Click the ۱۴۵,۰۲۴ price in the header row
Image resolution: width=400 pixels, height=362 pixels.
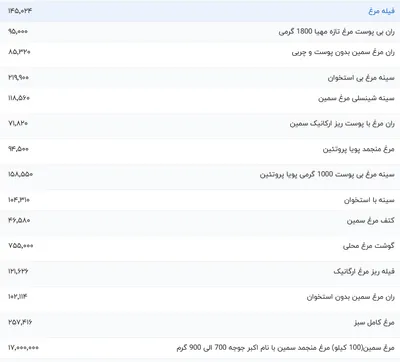pos(20,11)
